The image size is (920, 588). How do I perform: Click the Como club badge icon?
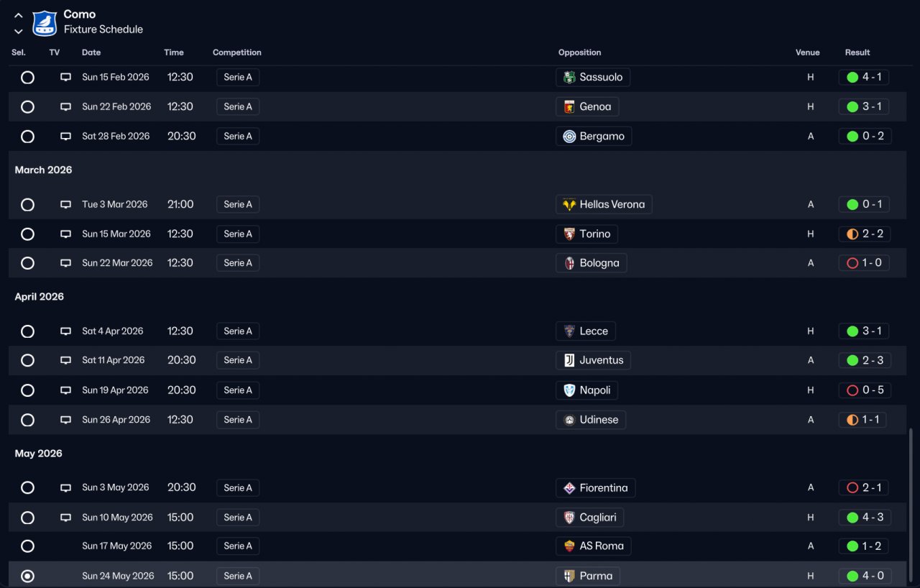pyautogui.click(x=45, y=23)
